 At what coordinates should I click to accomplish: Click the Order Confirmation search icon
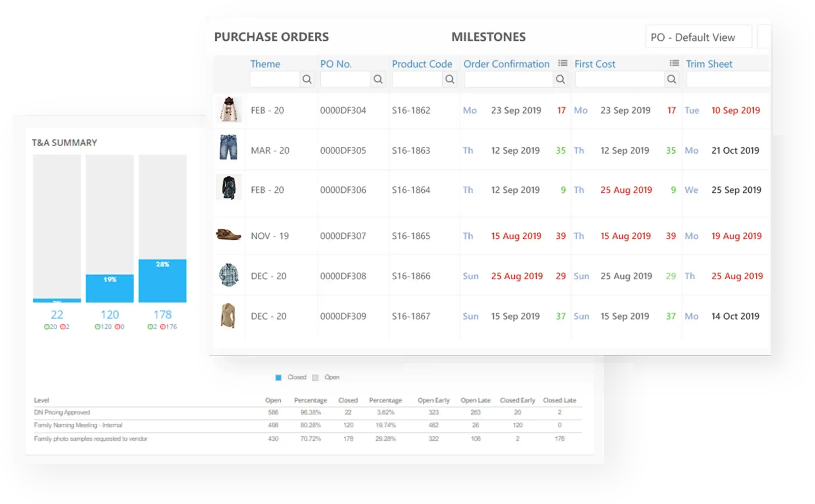[x=560, y=79]
